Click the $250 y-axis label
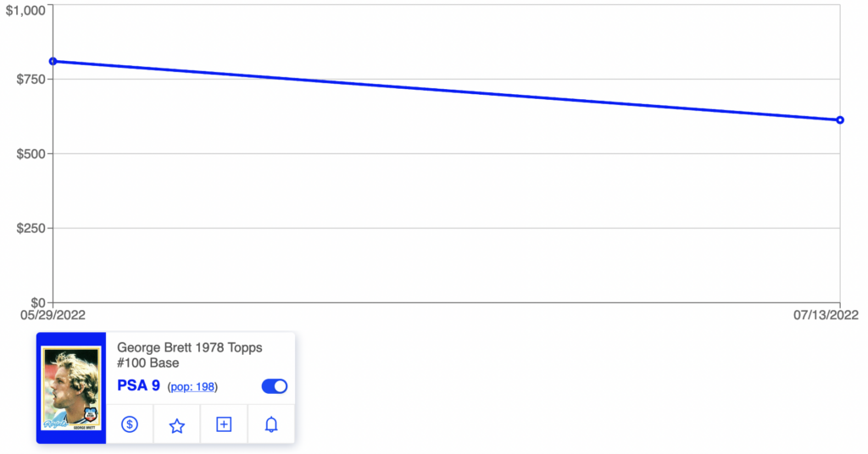Viewport: 868px width, 454px height. pyautogui.click(x=31, y=228)
